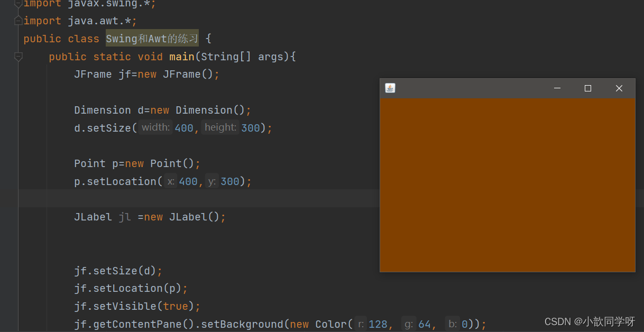
Task: Click the "height:" parameter hint
Action: click(x=220, y=127)
